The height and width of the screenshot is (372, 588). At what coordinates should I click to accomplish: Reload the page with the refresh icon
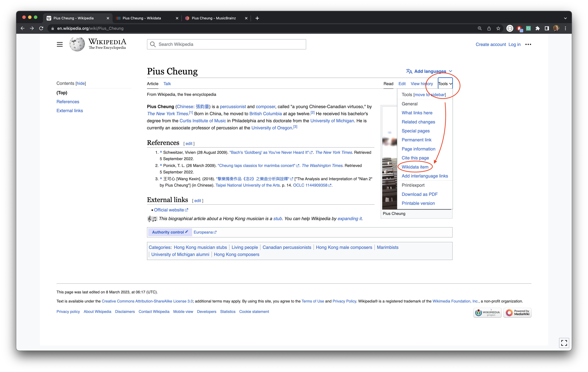[41, 28]
